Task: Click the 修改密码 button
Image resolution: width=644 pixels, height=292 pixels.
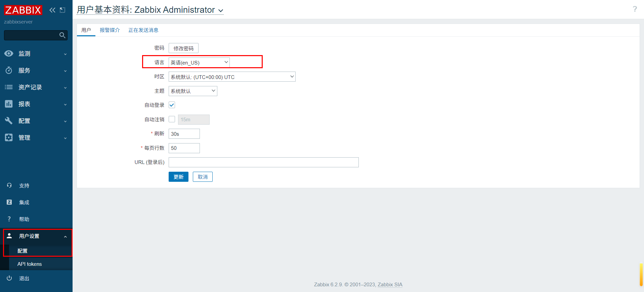Action: [183, 48]
